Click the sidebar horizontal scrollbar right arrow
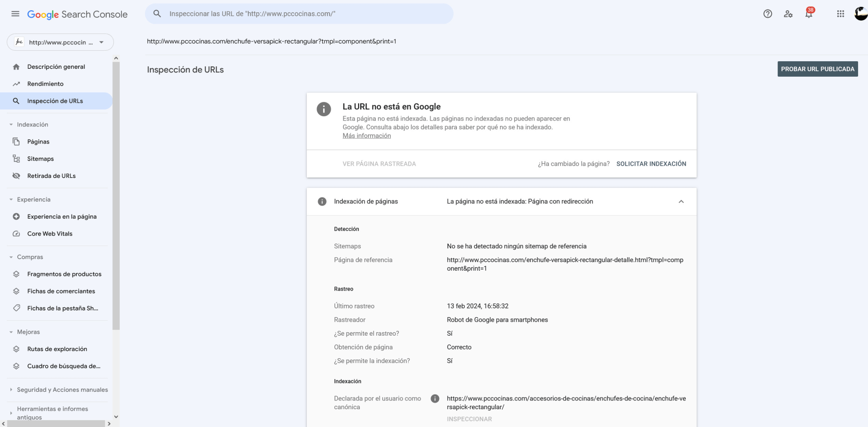 click(109, 424)
